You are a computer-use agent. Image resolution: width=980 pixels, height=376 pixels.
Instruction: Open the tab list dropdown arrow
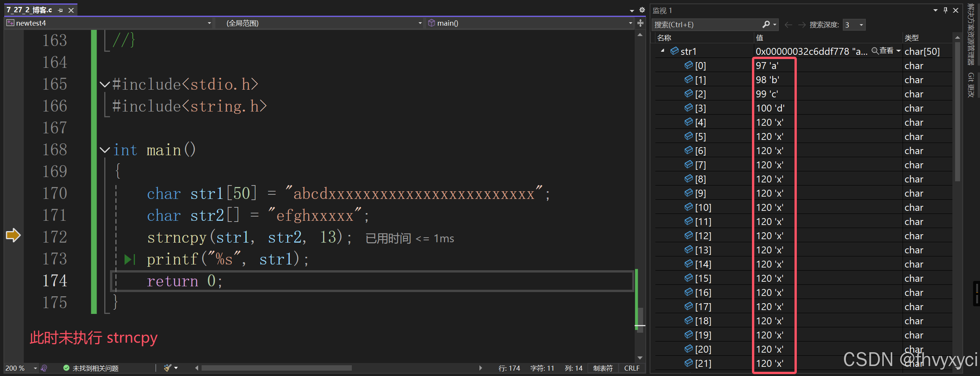[x=632, y=11]
